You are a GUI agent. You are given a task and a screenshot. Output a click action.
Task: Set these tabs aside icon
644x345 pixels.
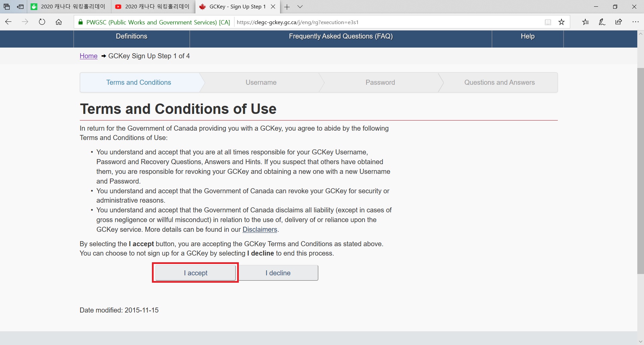(20, 7)
